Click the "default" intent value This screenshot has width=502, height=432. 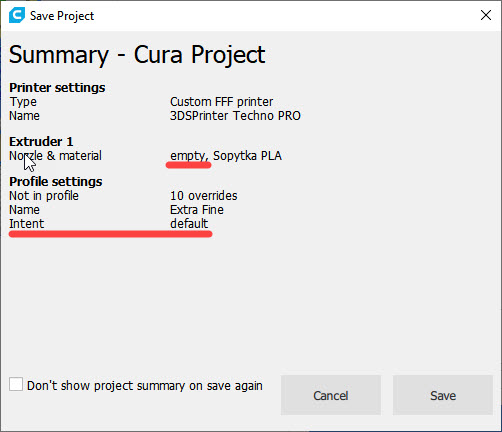pyautogui.click(x=189, y=224)
